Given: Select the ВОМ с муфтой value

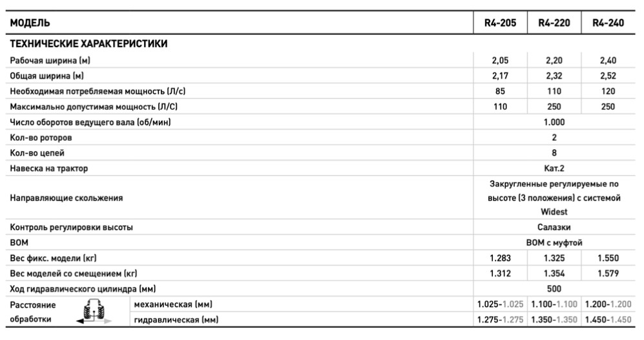Looking at the screenshot, I should click(x=554, y=243).
